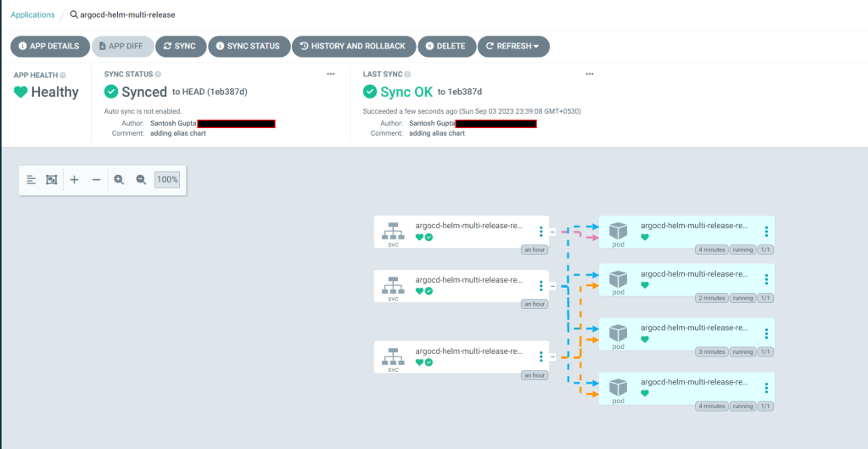Screen dimensions: 868x449
Task: Click help icon beside SYNC STATUS heading
Action: (158, 74)
